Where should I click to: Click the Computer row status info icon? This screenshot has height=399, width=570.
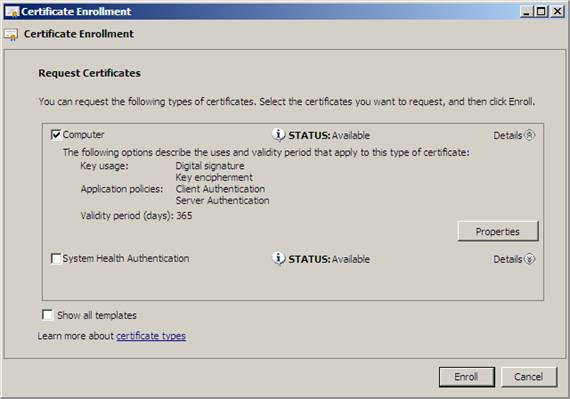tap(278, 135)
